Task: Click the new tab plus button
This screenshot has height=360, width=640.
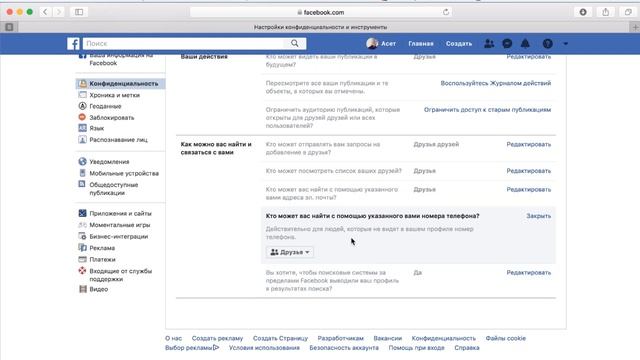Action: point(635,27)
